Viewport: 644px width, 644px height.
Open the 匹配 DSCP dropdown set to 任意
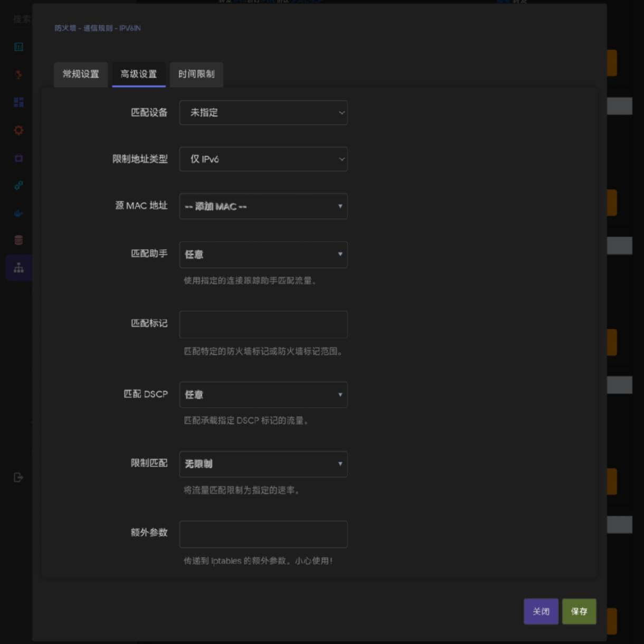[x=263, y=394]
